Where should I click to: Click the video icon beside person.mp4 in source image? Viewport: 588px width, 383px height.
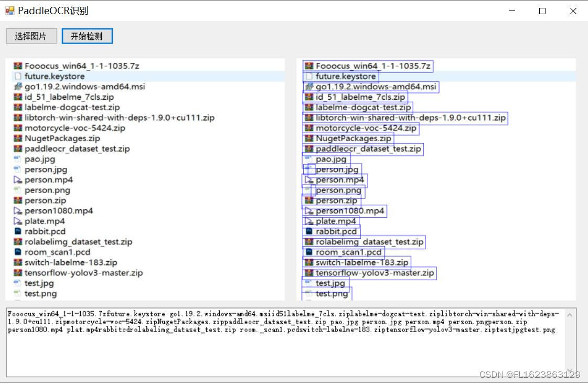[18, 179]
